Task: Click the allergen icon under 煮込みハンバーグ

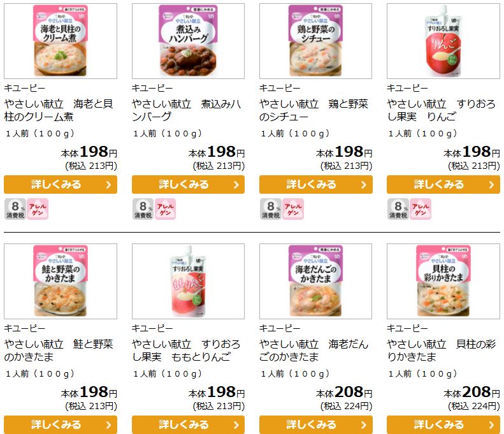Action: tap(165, 209)
